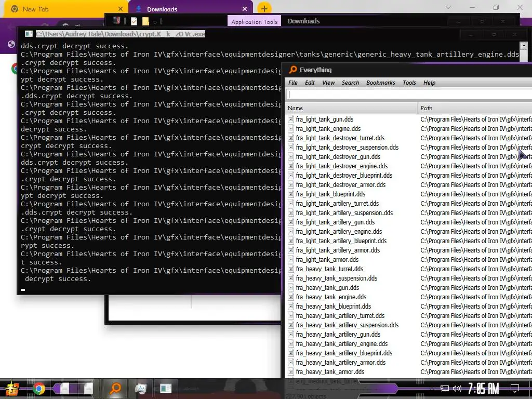Click file icon beside fra_heavy_tank_armor.dds
The width and height of the screenshot is (532, 399).
point(291,372)
